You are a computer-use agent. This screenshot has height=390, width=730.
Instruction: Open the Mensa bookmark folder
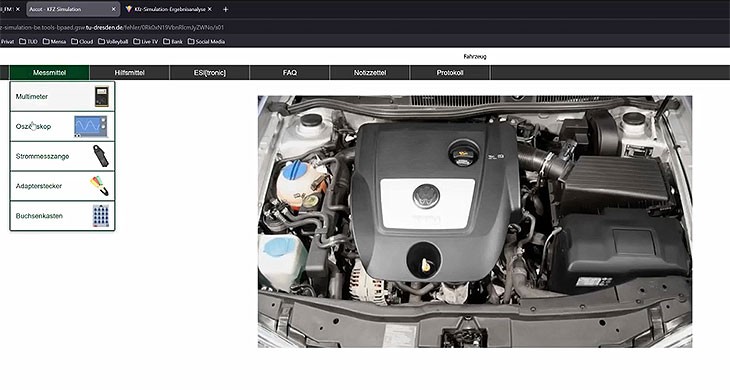point(54,41)
